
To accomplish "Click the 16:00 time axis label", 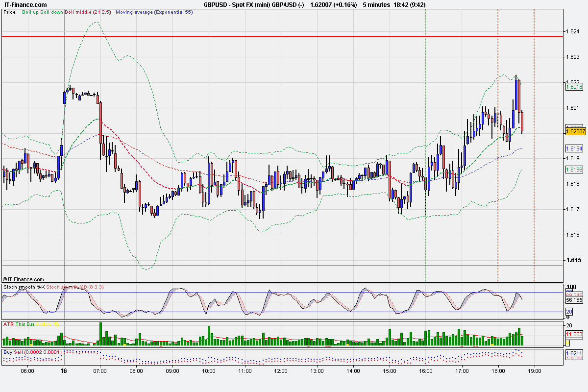I will coord(425,371).
